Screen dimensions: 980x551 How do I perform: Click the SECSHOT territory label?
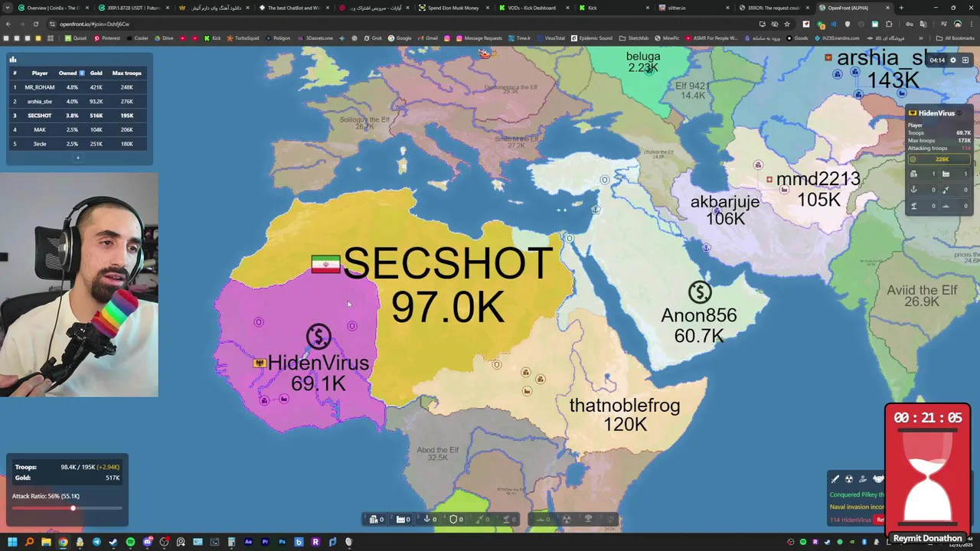click(x=447, y=264)
